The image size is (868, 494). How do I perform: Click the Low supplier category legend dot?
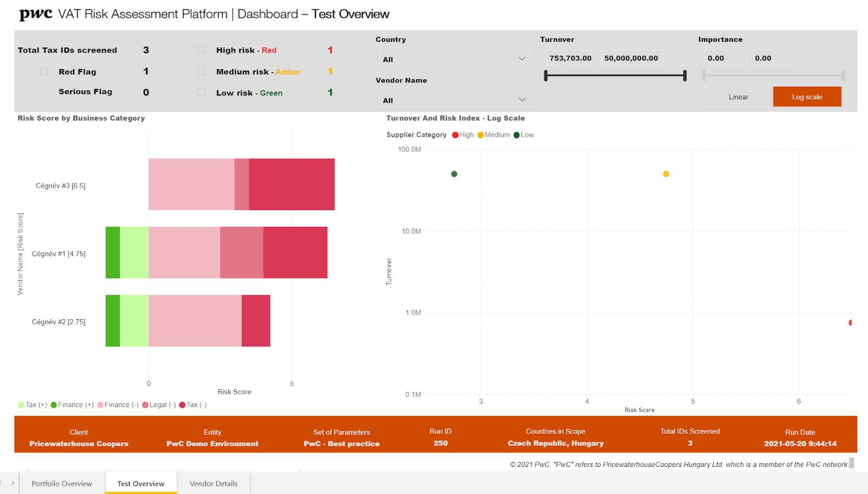(x=516, y=135)
